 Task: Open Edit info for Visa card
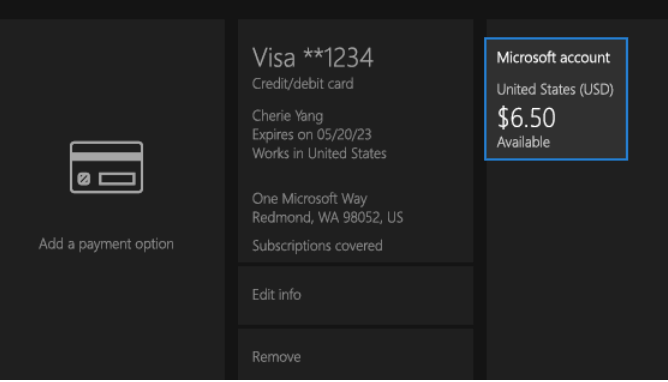coord(355,295)
